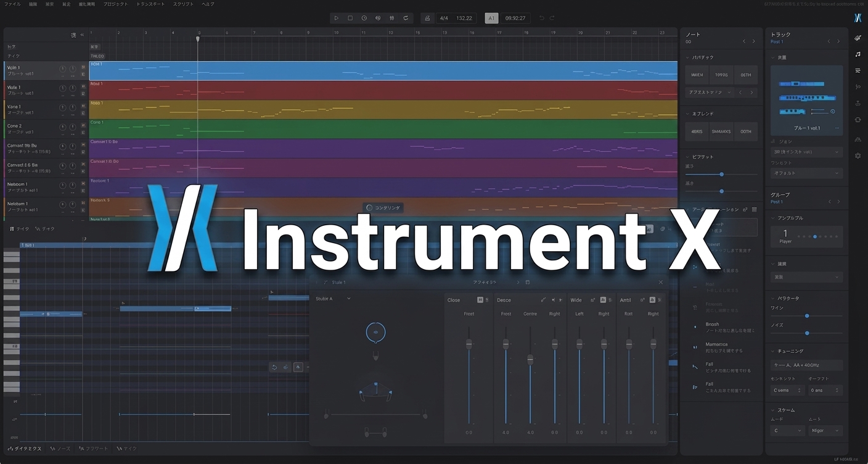The image size is (868, 464).
Task: Click the tuning field showing 400Hz
Action: 806,365
